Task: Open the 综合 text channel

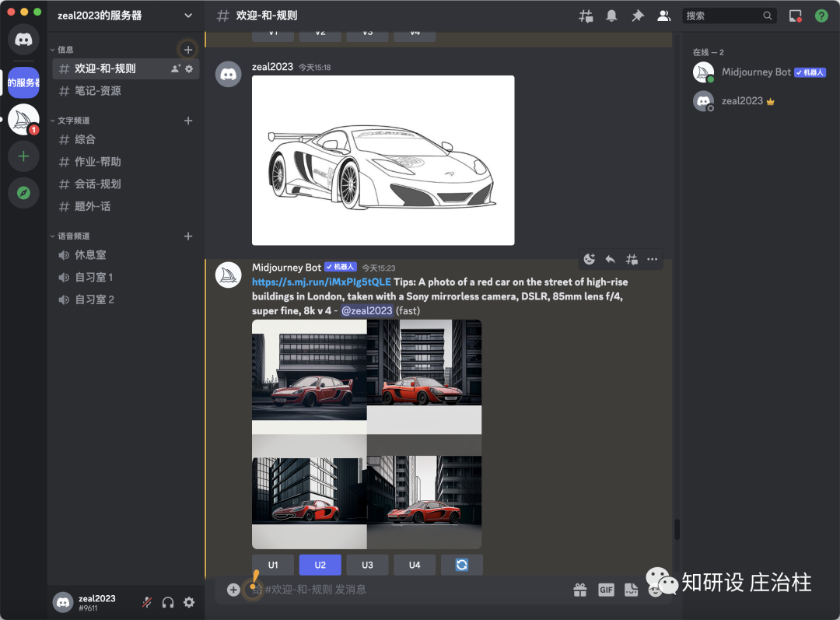Action: [126, 140]
